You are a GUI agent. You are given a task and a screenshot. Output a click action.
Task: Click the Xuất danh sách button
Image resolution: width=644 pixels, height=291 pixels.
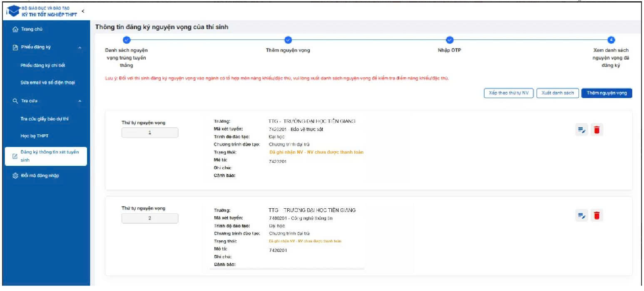coord(557,93)
